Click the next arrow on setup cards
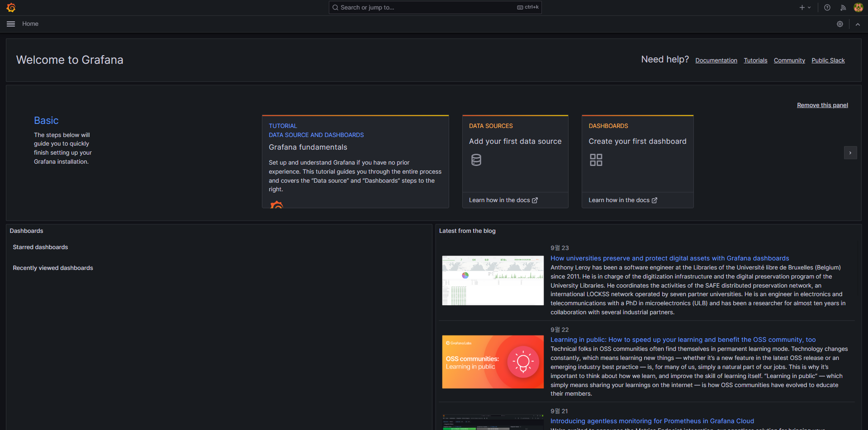 pos(850,153)
